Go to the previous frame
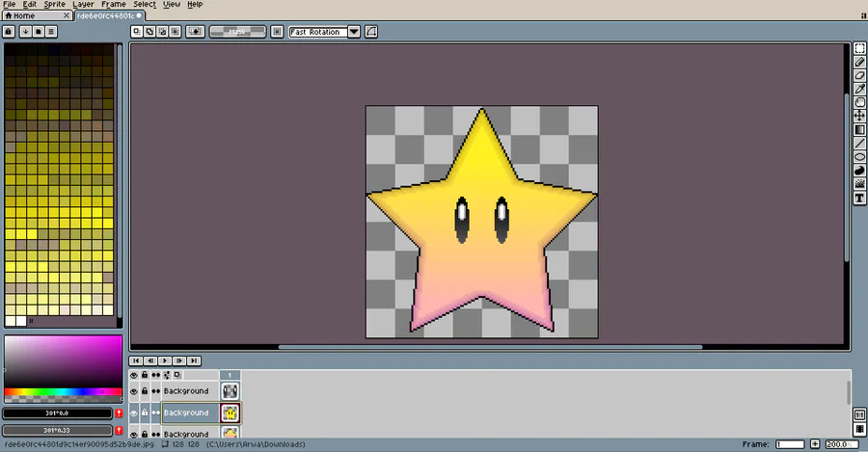The width and height of the screenshot is (868, 452). tap(150, 360)
